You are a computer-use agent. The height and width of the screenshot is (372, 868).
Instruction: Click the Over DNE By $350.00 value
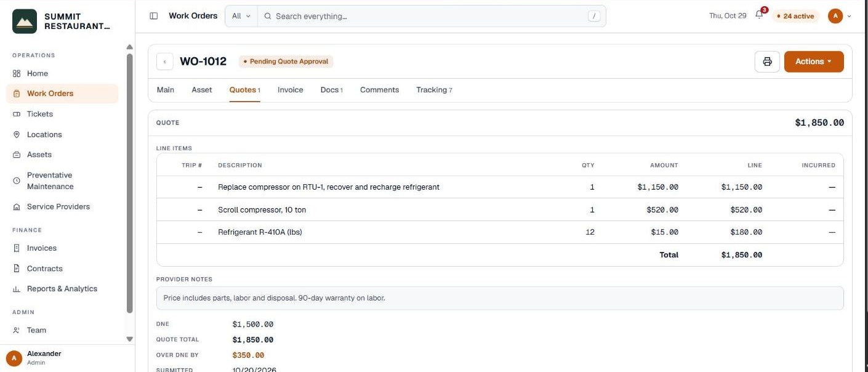(x=248, y=355)
